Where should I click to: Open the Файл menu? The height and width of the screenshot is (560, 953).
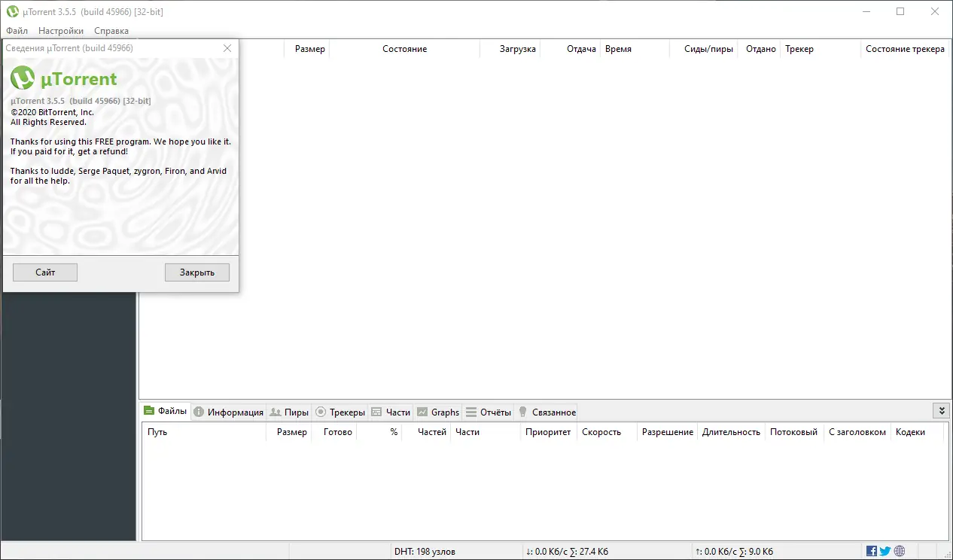tap(17, 31)
